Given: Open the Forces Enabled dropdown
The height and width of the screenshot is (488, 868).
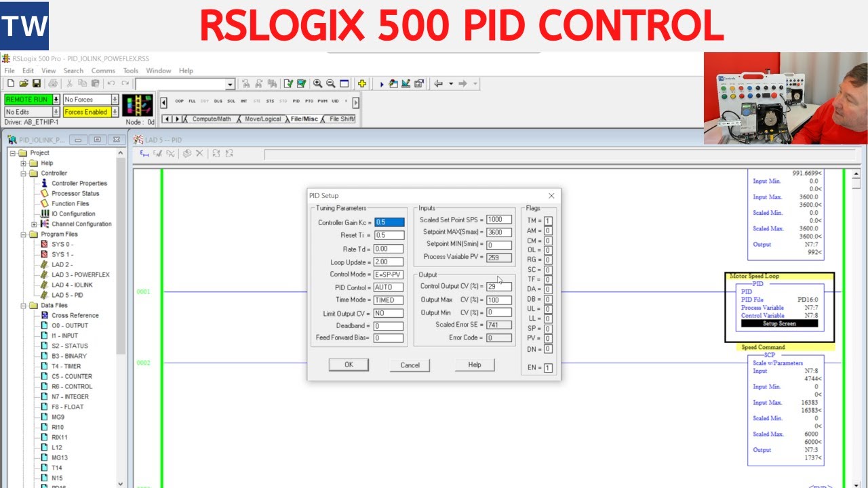Looking at the screenshot, I should click(115, 112).
